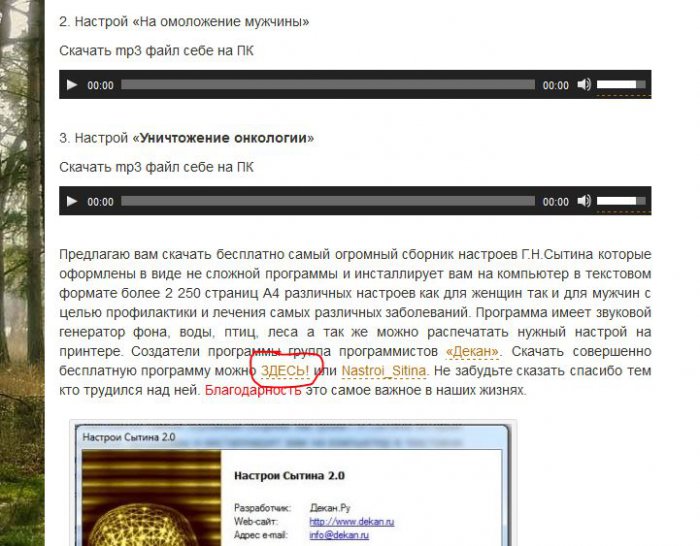Open the circled «ЗДЕСЬ!» download link
Screen dimensions: 700x546
coord(285,371)
